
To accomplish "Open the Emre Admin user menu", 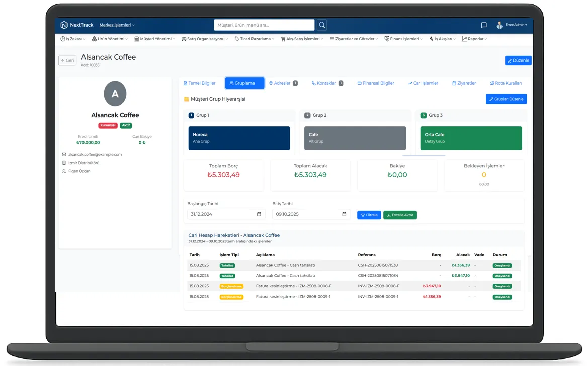I will (x=512, y=25).
